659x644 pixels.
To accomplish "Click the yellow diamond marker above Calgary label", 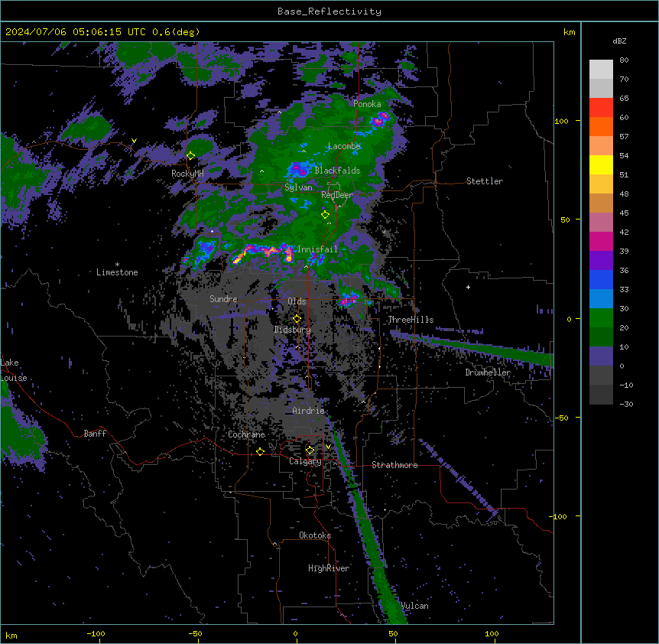I will [310, 450].
